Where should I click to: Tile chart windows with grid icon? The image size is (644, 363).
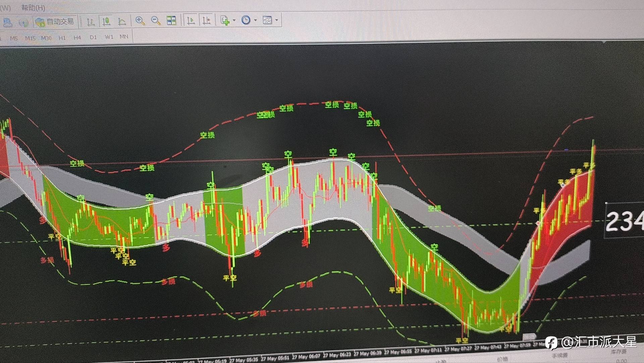pos(171,20)
